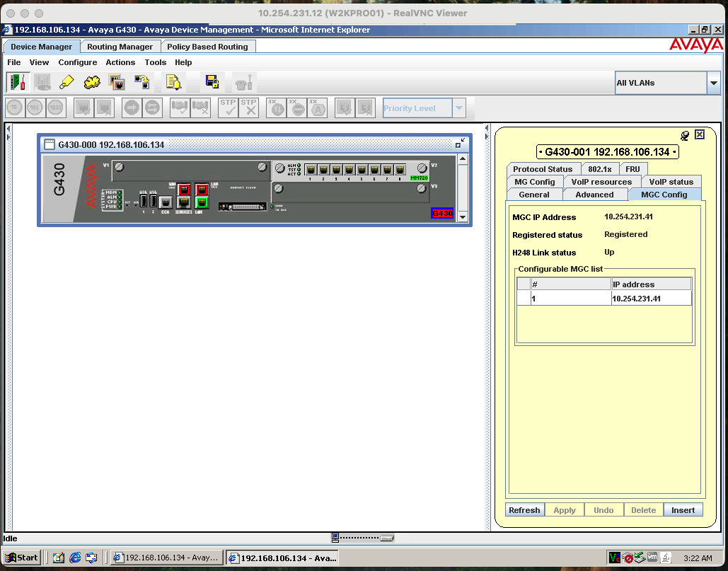Switch to the Policy Based Routing tab

point(207,47)
